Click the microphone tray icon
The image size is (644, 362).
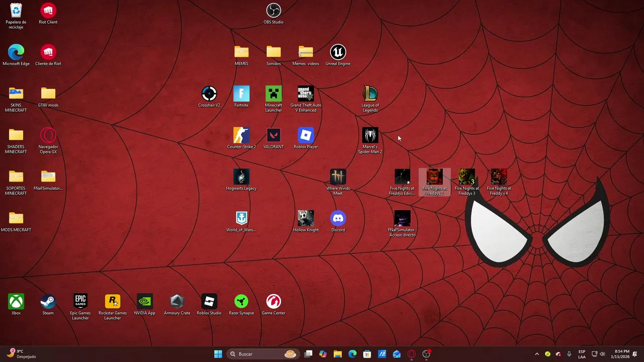tap(569, 354)
